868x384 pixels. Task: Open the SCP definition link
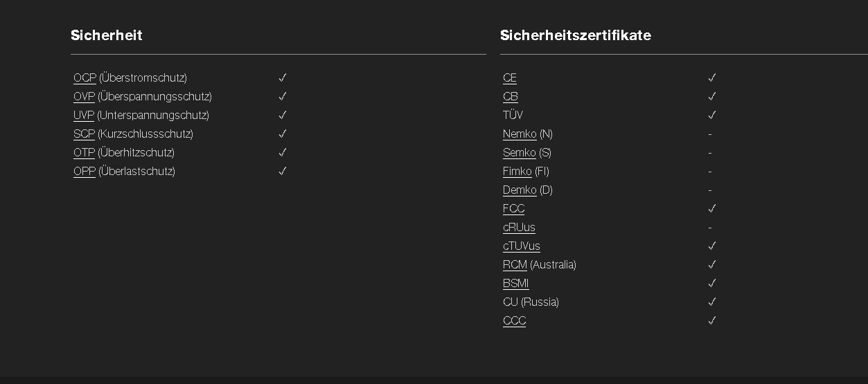coord(84,134)
